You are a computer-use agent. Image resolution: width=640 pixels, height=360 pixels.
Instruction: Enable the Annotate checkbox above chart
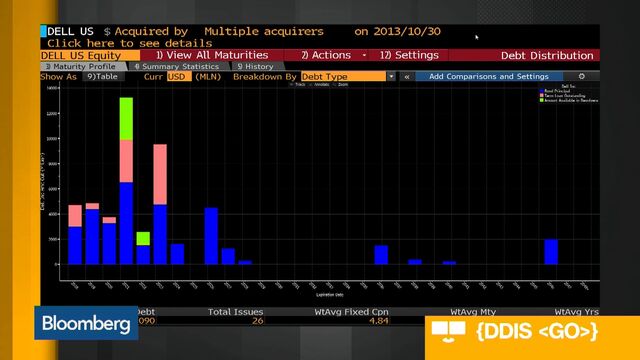[311, 84]
